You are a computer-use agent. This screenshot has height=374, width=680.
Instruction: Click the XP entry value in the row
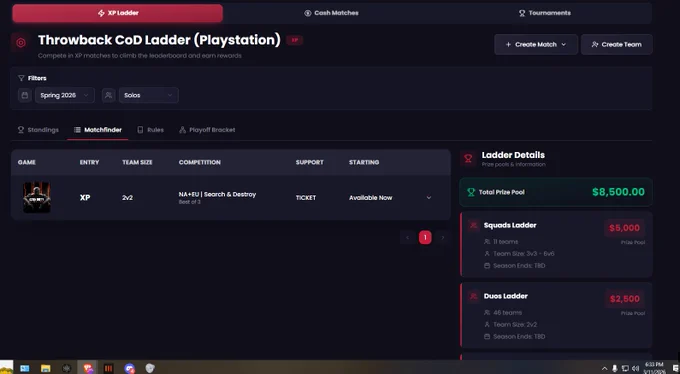pyautogui.click(x=85, y=197)
